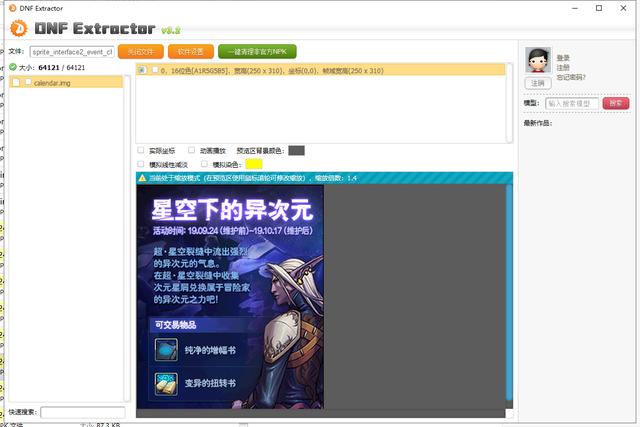Tick the second checkbox next to calendar.img
Image resolution: width=640 pixels, height=427 pixels.
(28, 82)
